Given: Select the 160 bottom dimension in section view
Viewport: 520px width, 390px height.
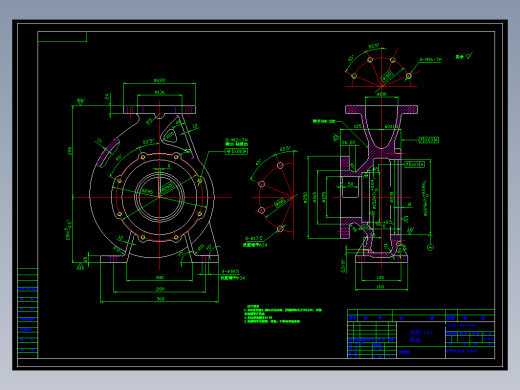Looking at the screenshot, I should 380,287.
